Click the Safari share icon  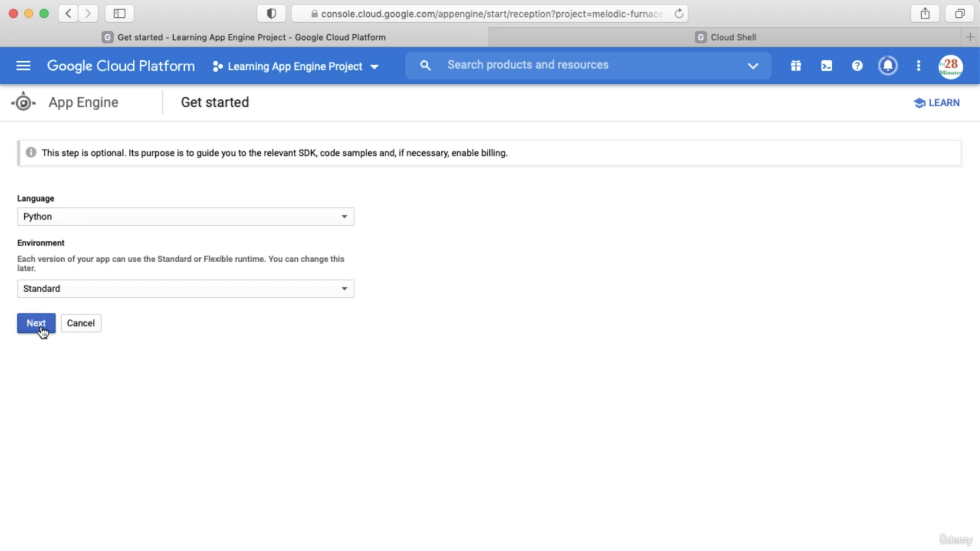925,13
